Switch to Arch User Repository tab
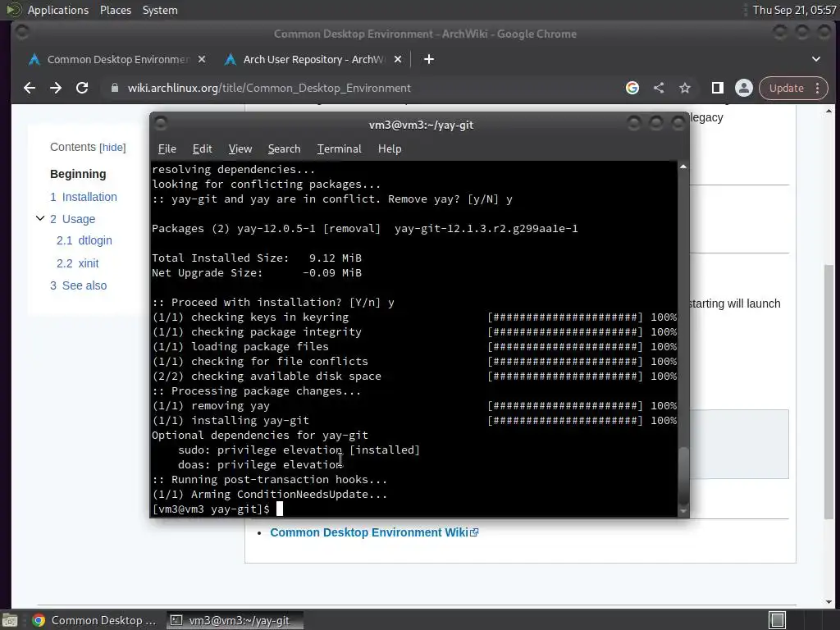The image size is (840, 630). [x=313, y=59]
